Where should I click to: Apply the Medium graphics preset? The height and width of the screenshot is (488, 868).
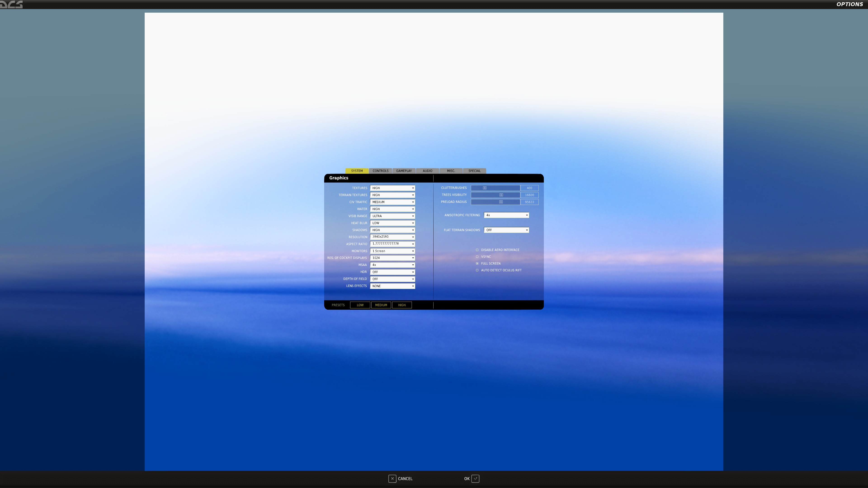[381, 305]
